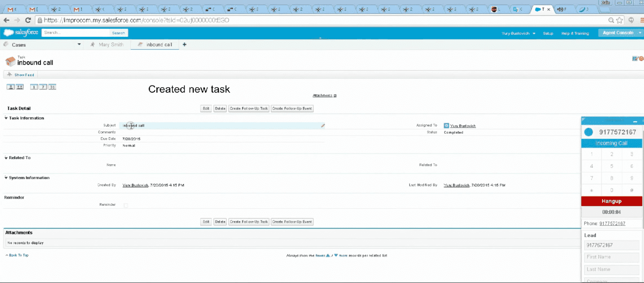The width and height of the screenshot is (644, 283).
Task: Minimize the softphone call panel
Action: 635,122
